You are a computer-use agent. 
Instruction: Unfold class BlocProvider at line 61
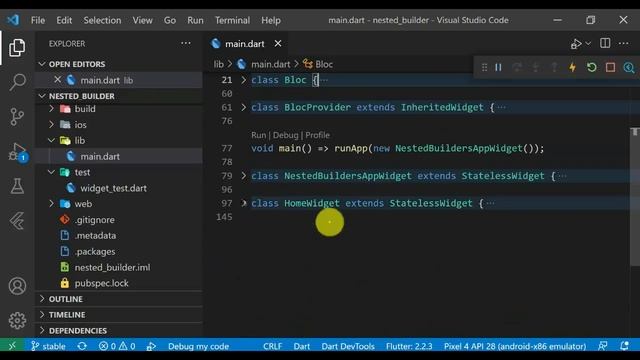244,107
